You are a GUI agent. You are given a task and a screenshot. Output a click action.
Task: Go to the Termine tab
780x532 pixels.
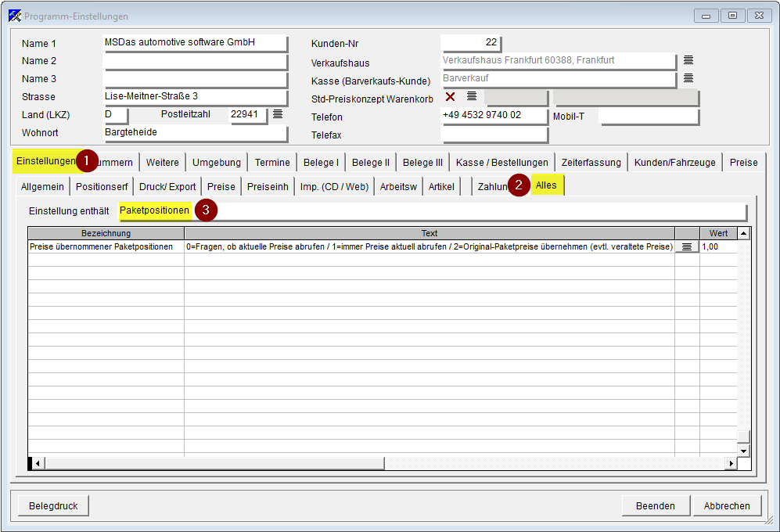pos(272,163)
